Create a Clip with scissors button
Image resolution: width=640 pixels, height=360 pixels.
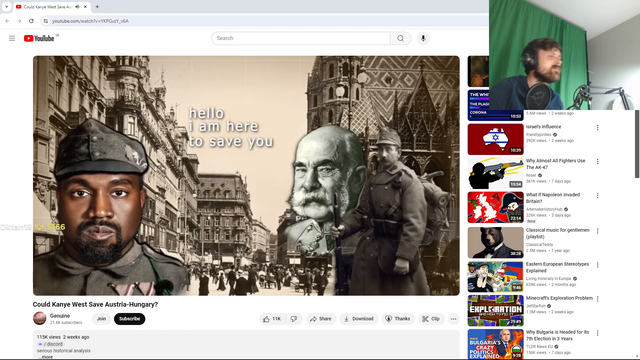(431, 319)
